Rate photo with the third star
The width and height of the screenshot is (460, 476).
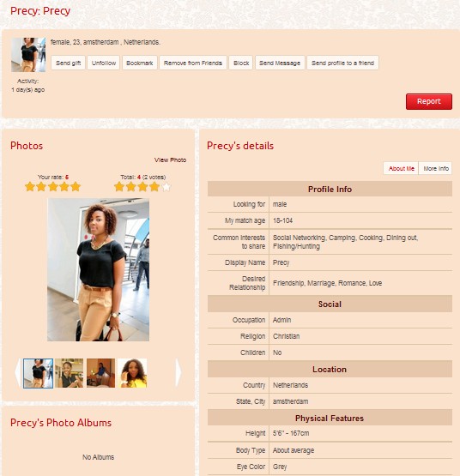click(52, 186)
